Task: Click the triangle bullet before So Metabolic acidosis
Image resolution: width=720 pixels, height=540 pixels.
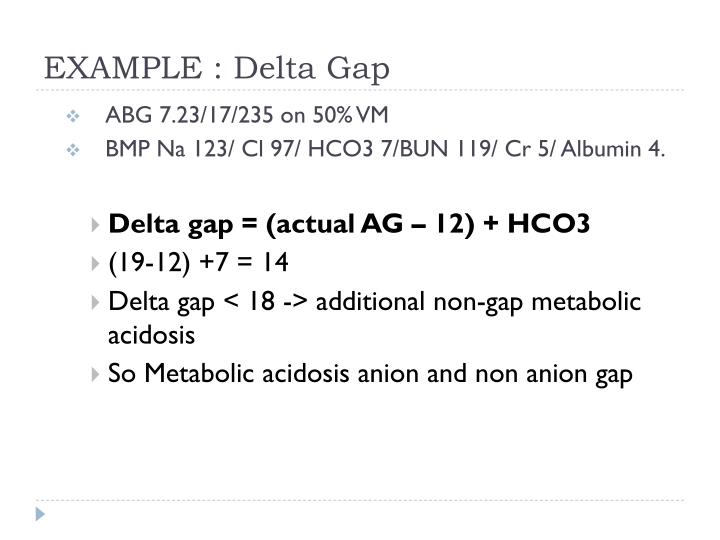Action: 95,375
